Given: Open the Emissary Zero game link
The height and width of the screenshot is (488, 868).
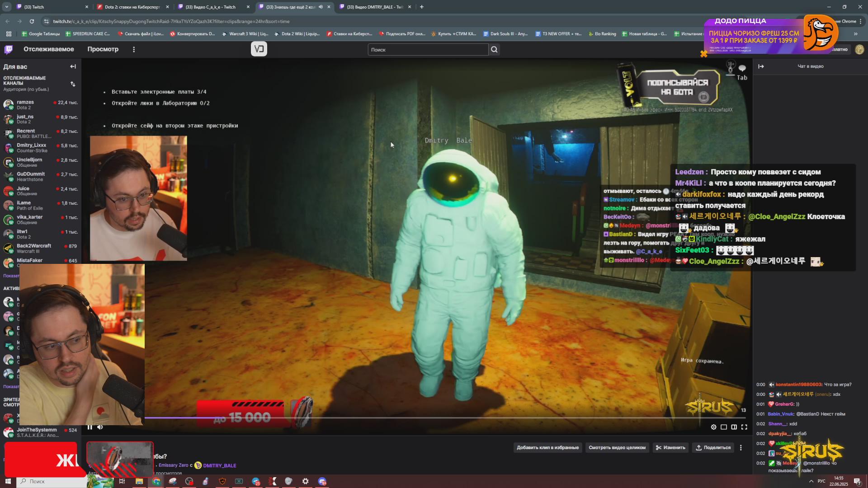Looking at the screenshot, I should pos(173,465).
